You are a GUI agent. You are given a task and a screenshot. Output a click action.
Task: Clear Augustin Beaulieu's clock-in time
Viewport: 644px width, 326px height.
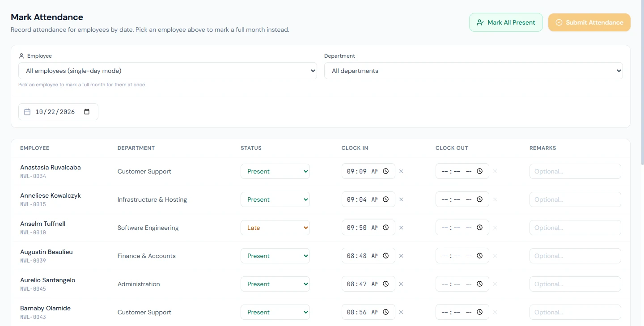(x=401, y=256)
